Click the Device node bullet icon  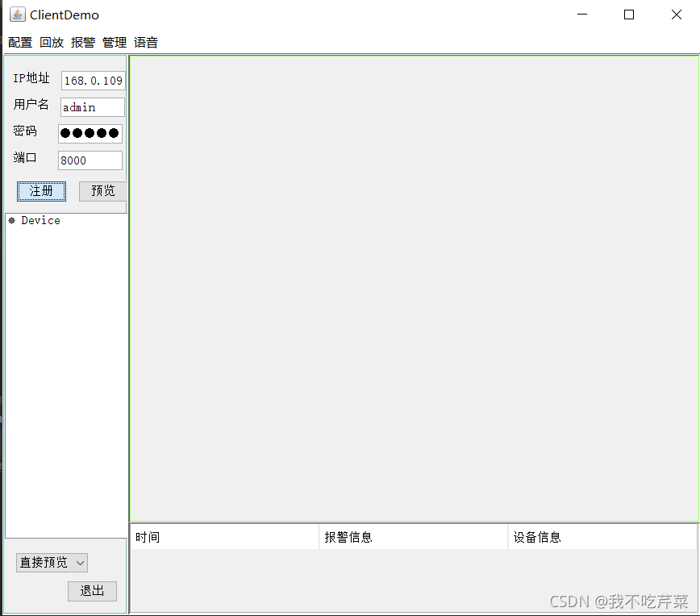click(12, 220)
